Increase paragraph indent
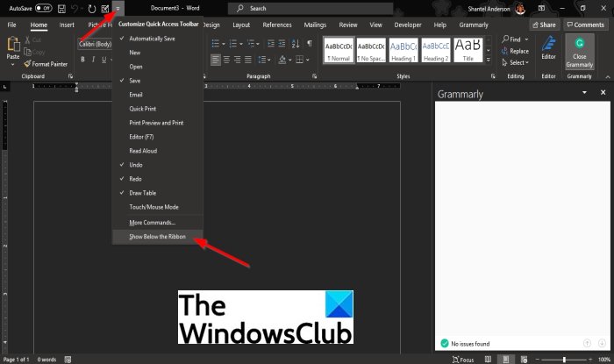Viewport: 614px width, 364px height. point(282,44)
